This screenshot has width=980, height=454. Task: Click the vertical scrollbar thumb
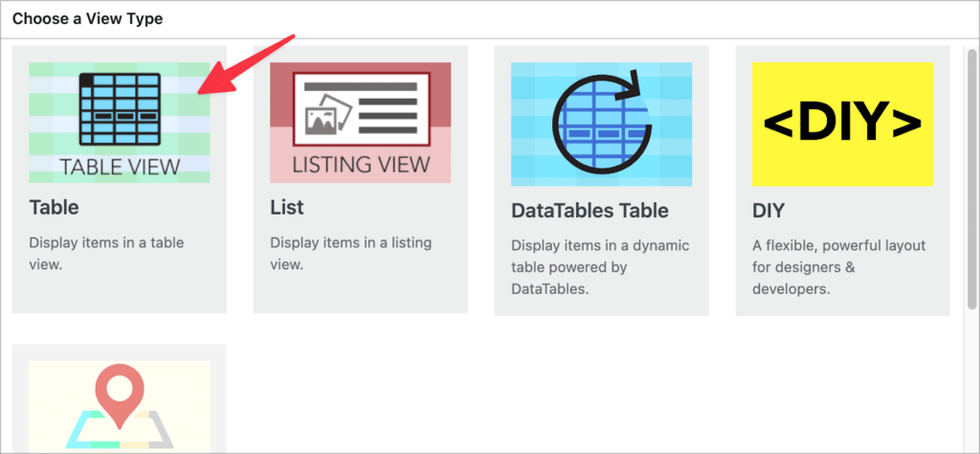click(x=971, y=179)
